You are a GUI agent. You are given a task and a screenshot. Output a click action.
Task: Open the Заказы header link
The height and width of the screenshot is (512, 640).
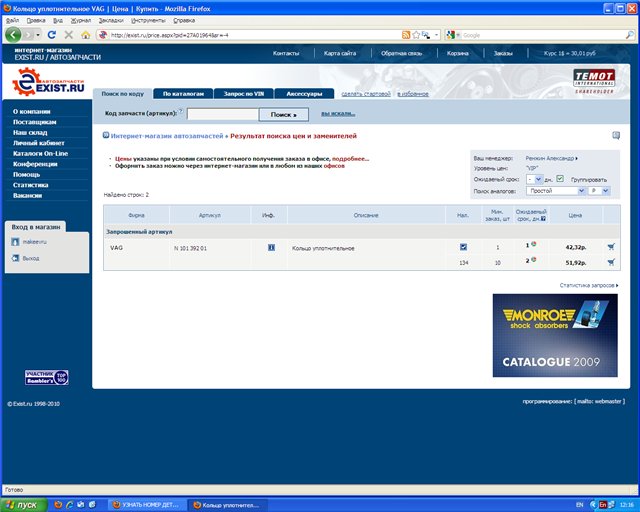[503, 53]
